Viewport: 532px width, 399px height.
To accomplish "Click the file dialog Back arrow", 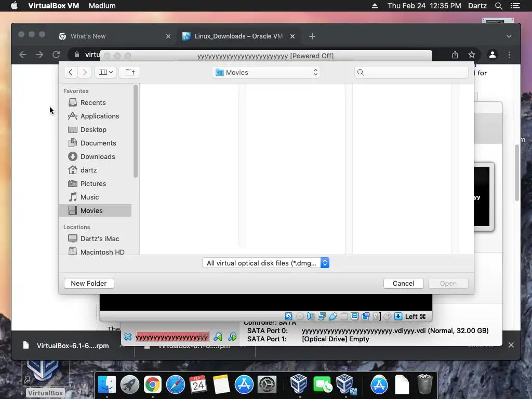I will (71, 72).
